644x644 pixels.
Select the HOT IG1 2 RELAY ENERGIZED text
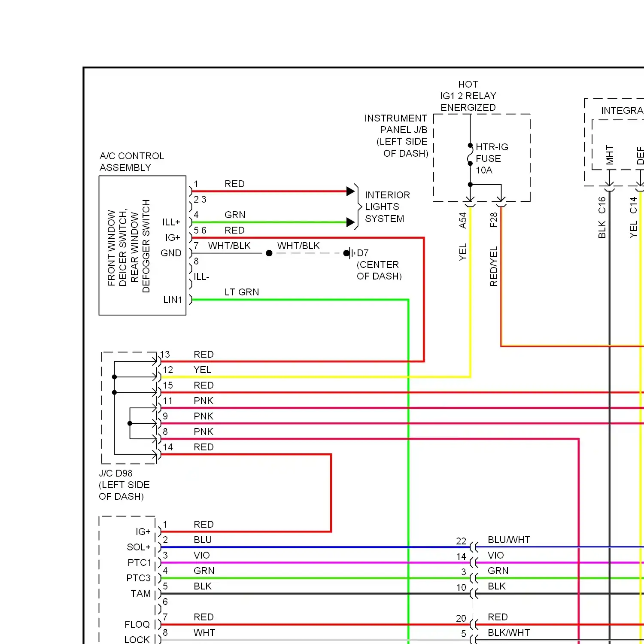(x=468, y=96)
